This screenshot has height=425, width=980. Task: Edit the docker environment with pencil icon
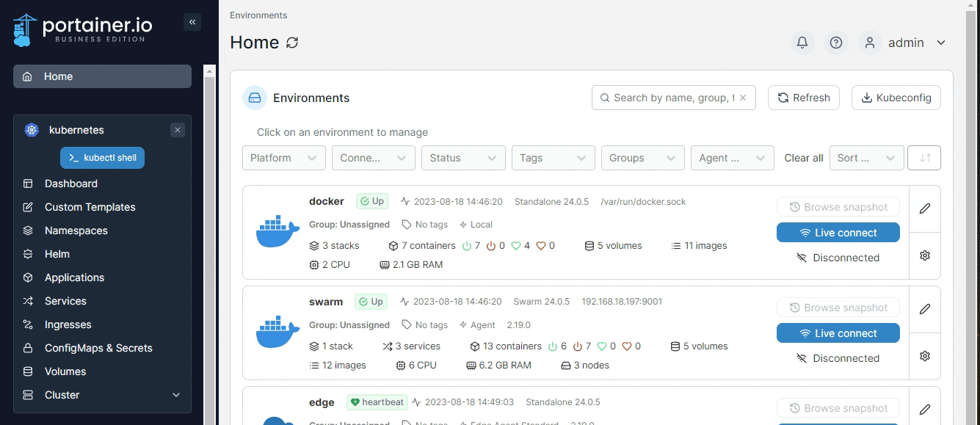click(x=924, y=208)
